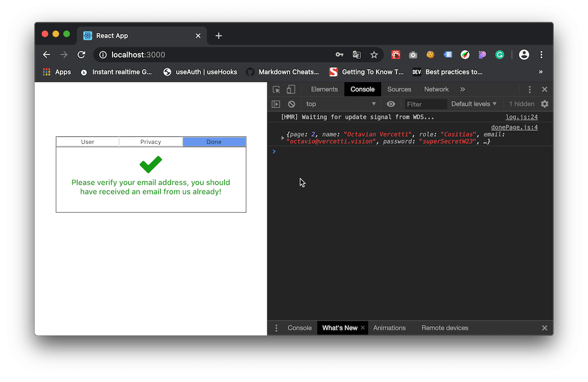Open the JavaScript context 'top' dropdown

341,104
